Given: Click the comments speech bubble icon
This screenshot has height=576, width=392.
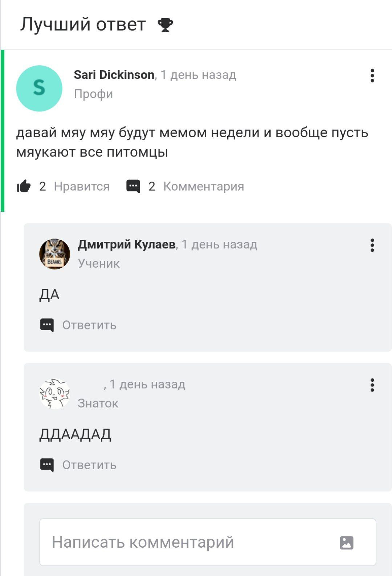Looking at the screenshot, I should point(133,186).
